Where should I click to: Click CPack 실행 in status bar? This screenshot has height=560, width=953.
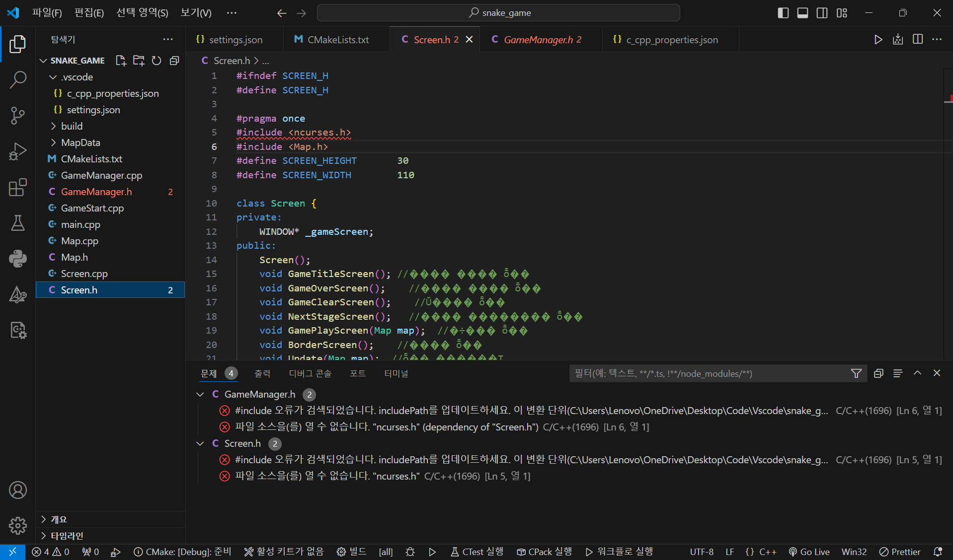tap(544, 552)
